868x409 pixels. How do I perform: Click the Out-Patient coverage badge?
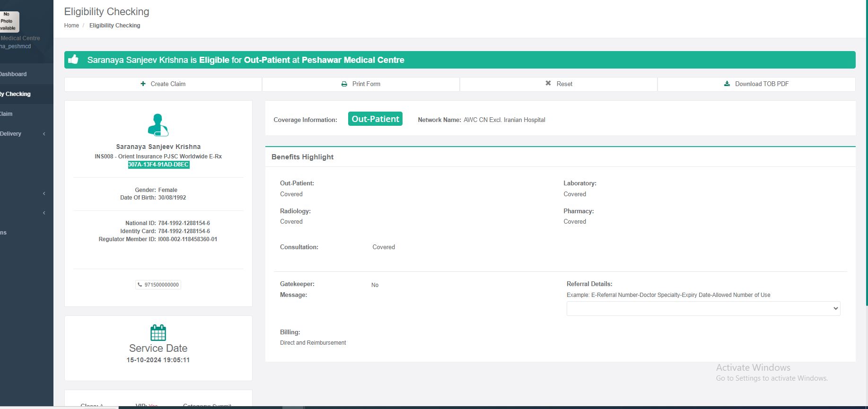point(375,119)
